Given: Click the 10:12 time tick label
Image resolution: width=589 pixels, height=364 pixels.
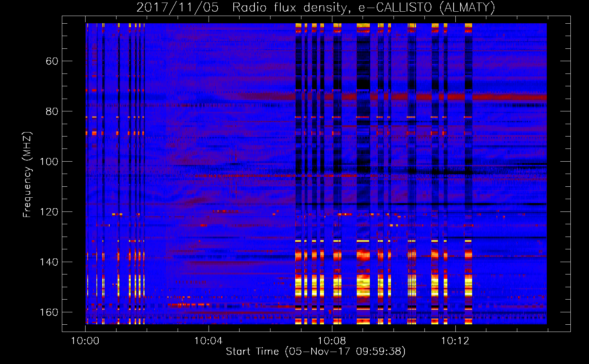Looking at the screenshot, I should 455,341.
